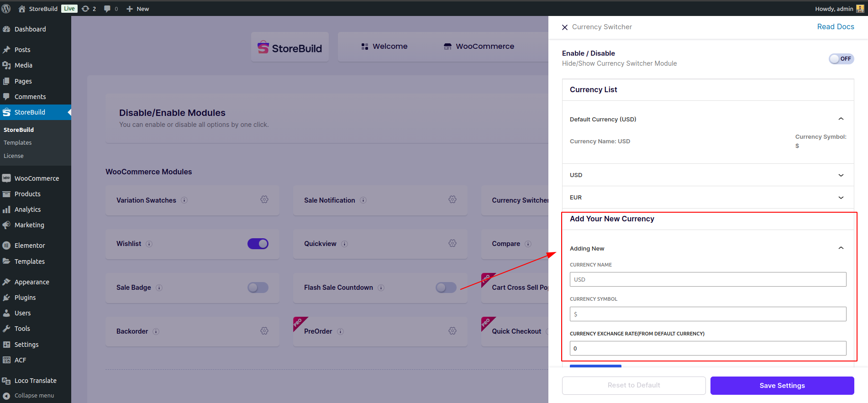
Task: Open Dashboard in sidebar
Action: tap(36, 29)
